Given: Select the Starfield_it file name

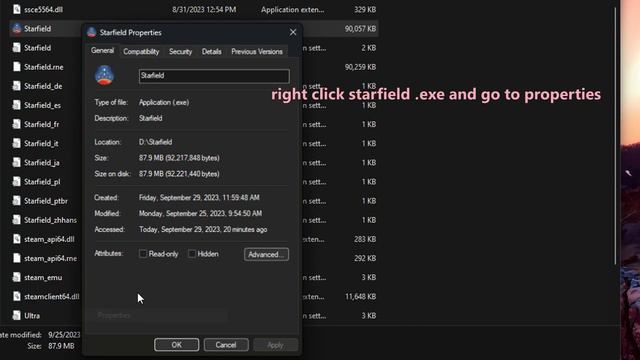Looking at the screenshot, I should coord(41,144).
